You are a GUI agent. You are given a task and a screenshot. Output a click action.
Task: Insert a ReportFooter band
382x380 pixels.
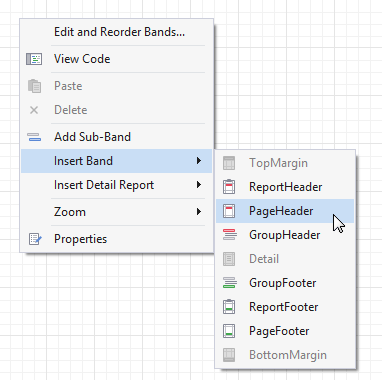[x=285, y=307]
